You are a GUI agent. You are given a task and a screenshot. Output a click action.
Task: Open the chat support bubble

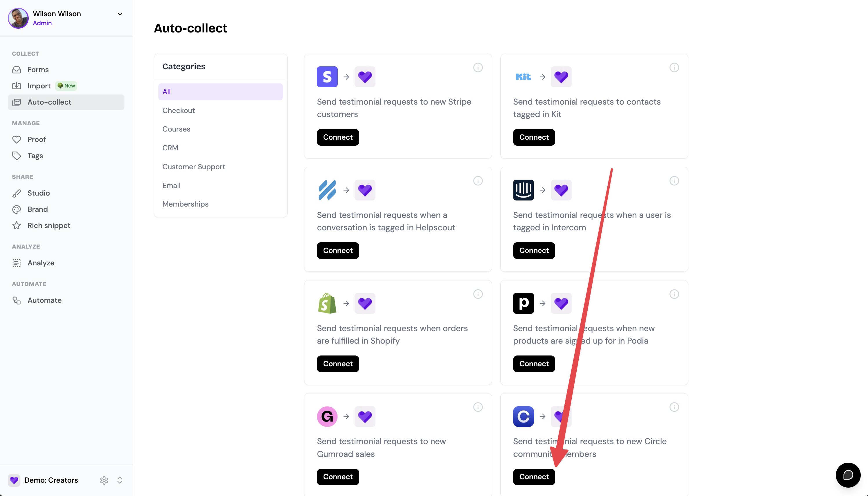coord(848,475)
